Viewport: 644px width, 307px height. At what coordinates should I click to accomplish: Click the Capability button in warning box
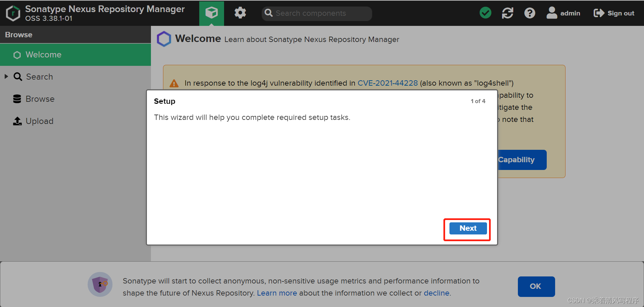click(x=522, y=160)
